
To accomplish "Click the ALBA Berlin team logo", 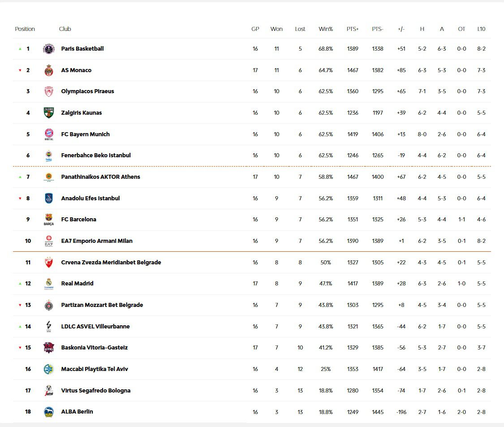I will click(48, 411).
